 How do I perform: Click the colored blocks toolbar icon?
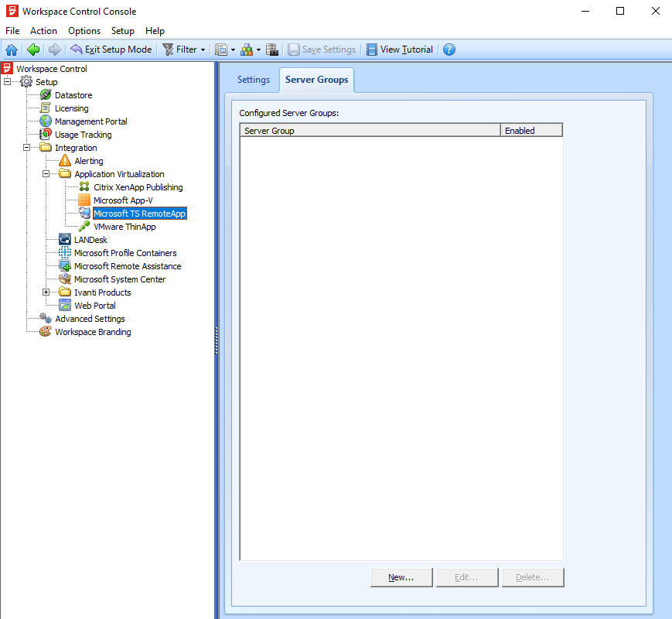click(247, 50)
